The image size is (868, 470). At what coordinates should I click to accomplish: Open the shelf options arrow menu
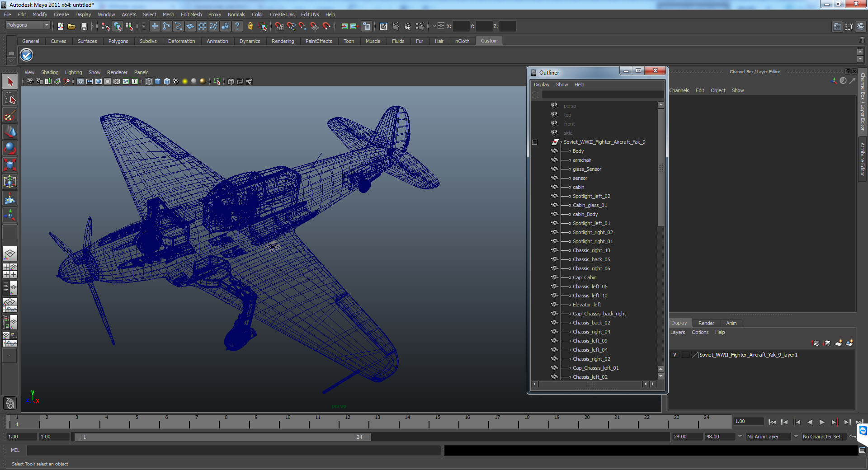coord(11,61)
